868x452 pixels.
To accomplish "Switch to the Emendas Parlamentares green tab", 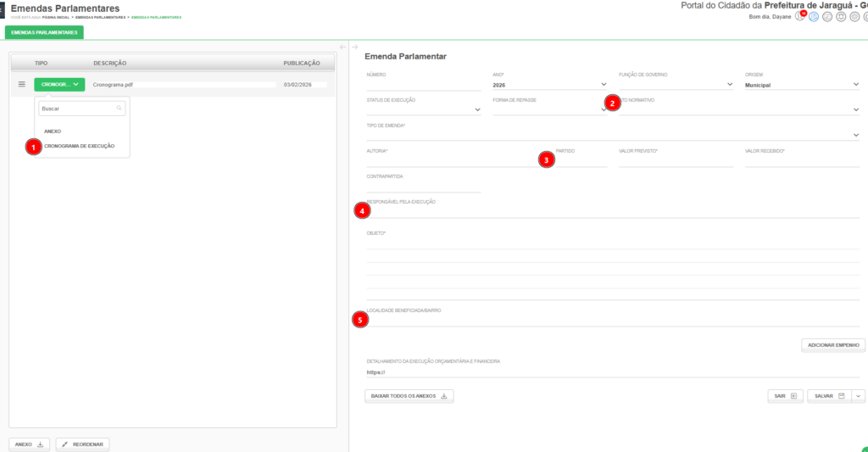I will [x=44, y=32].
